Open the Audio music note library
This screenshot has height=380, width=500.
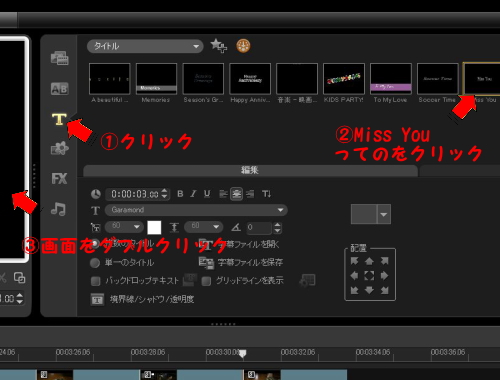[59, 209]
